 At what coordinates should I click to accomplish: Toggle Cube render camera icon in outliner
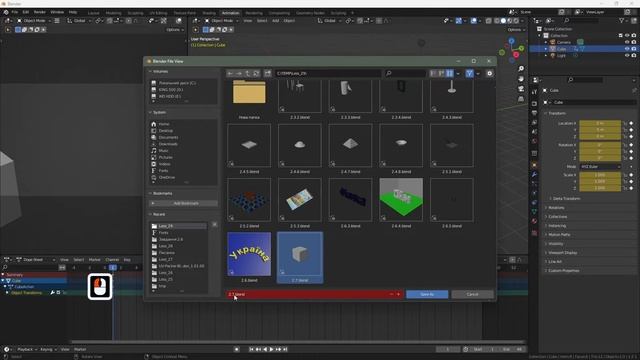tap(633, 49)
